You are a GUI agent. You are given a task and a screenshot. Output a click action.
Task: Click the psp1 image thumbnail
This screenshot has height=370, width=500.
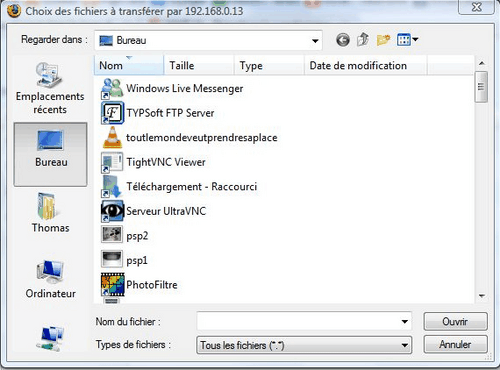(x=112, y=259)
